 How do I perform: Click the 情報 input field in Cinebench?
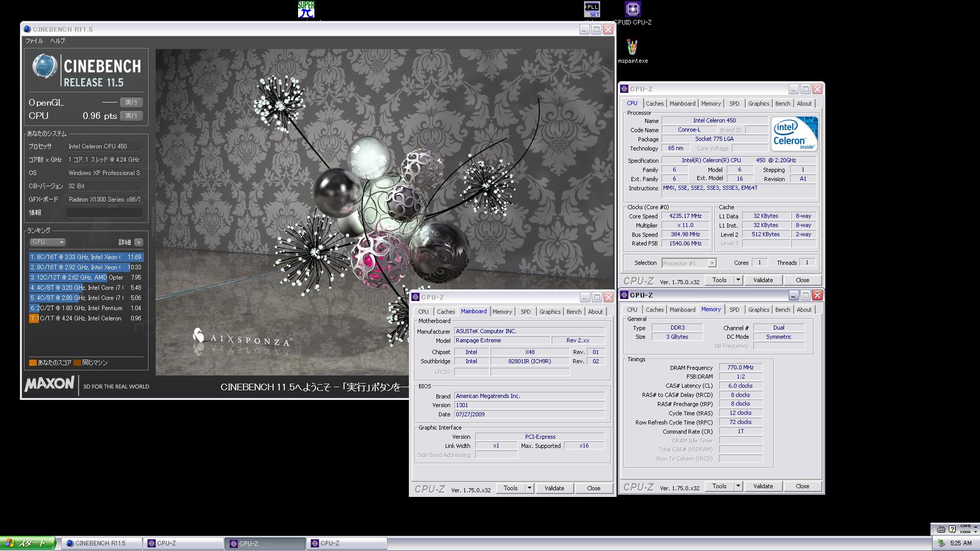[104, 213]
